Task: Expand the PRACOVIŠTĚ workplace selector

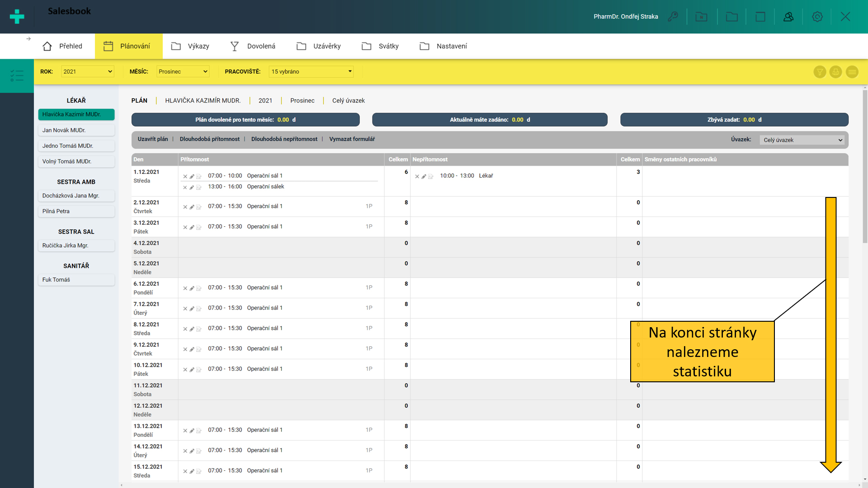Action: [x=311, y=71]
